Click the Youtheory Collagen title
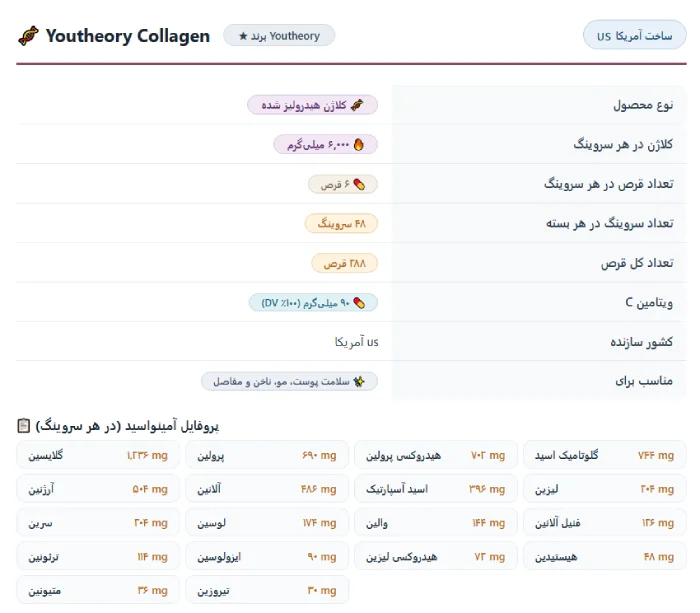 (x=128, y=36)
